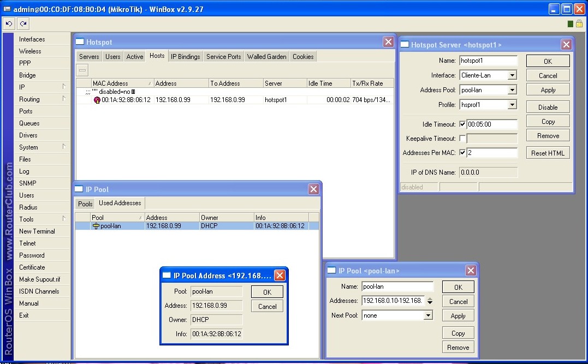Close the Hotspot Server hotspot1 dialog

566,45
